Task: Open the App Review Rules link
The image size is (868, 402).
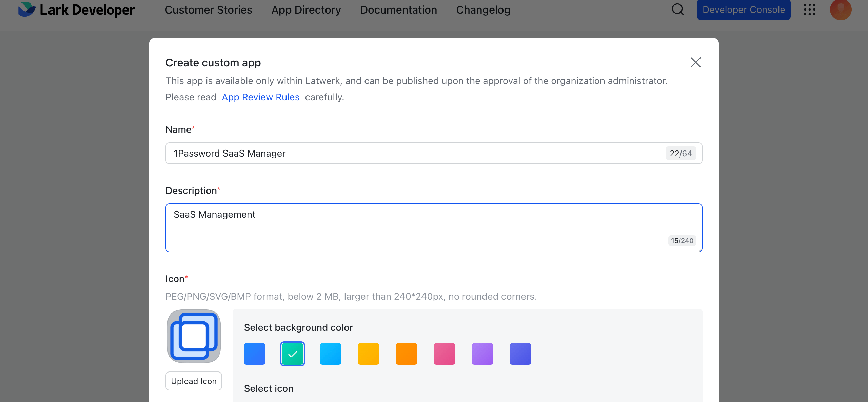Action: [x=260, y=97]
